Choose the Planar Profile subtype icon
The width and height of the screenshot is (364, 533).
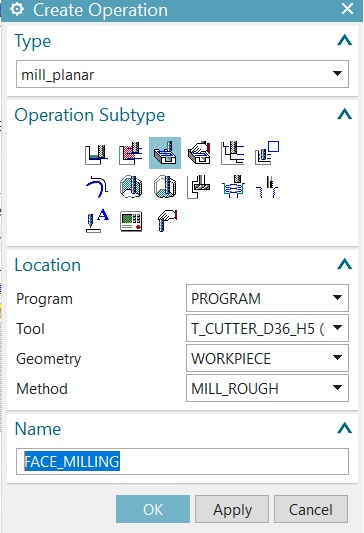(267, 153)
